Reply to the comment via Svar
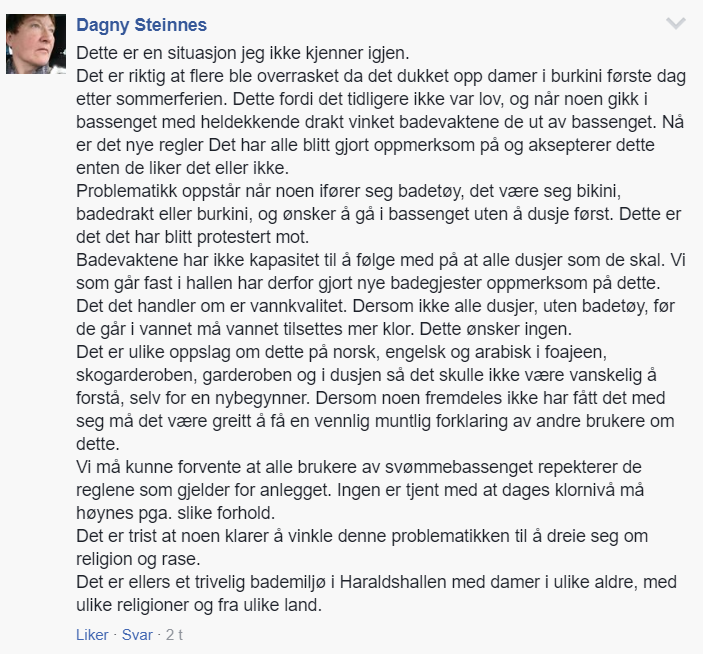 pyautogui.click(x=137, y=635)
